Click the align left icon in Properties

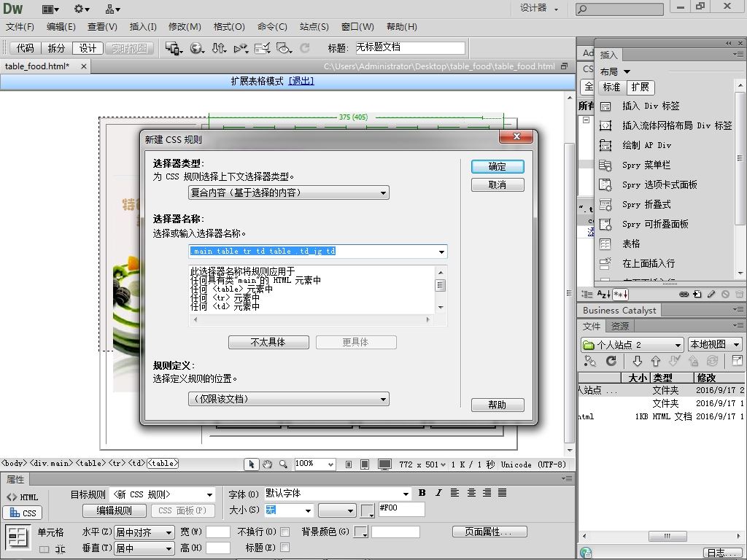click(455, 493)
